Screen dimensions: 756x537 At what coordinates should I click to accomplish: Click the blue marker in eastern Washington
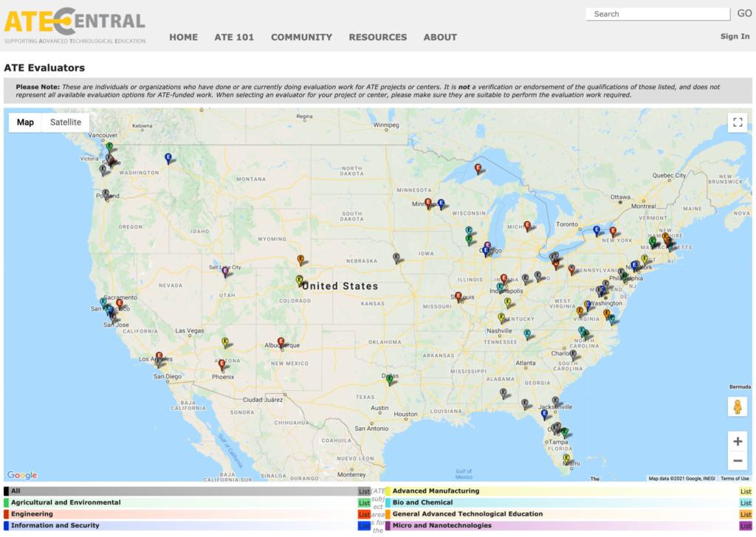[x=168, y=156]
